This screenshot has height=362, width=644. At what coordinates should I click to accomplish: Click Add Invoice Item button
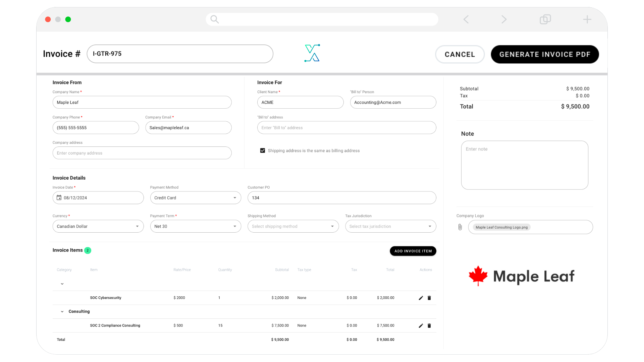coord(413,251)
